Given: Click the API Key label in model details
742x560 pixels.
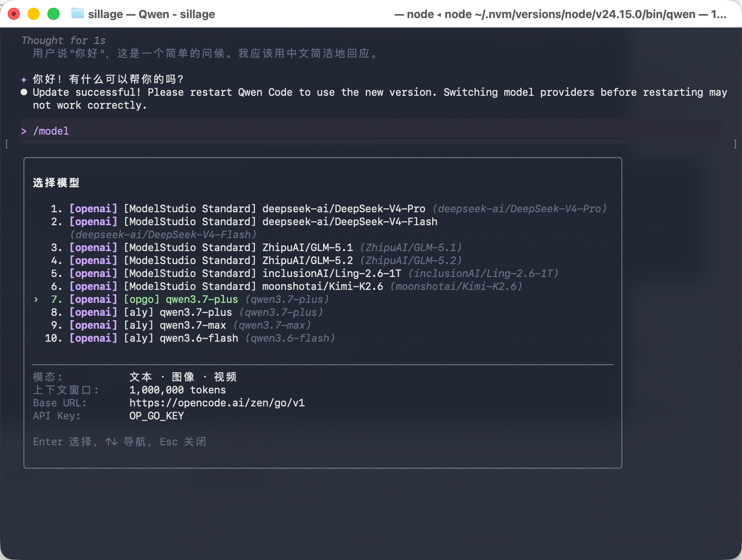Looking at the screenshot, I should [57, 416].
